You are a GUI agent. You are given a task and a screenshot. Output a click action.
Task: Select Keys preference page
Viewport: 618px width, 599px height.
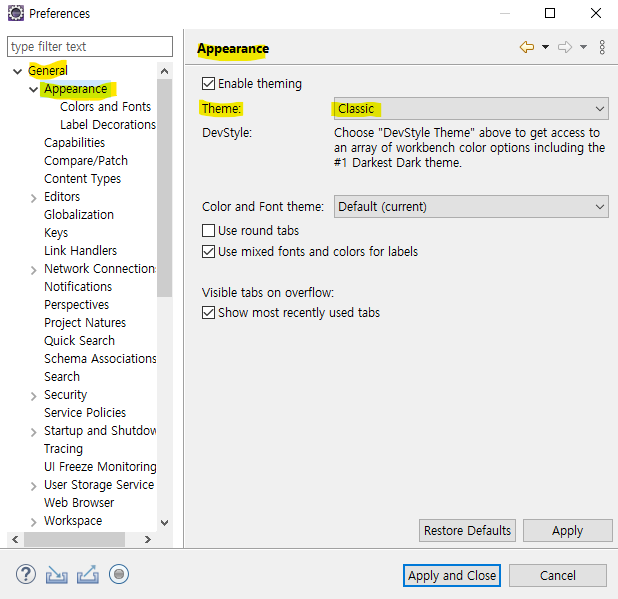(56, 233)
